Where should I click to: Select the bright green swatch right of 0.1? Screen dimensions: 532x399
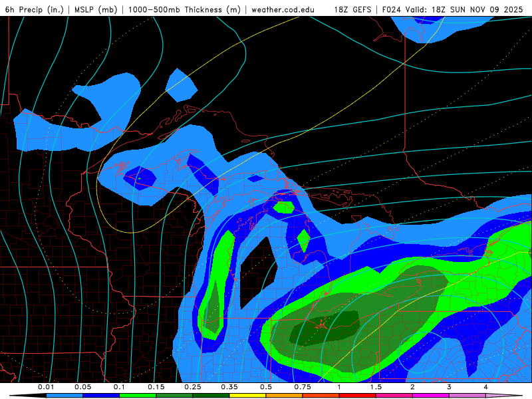(x=138, y=396)
